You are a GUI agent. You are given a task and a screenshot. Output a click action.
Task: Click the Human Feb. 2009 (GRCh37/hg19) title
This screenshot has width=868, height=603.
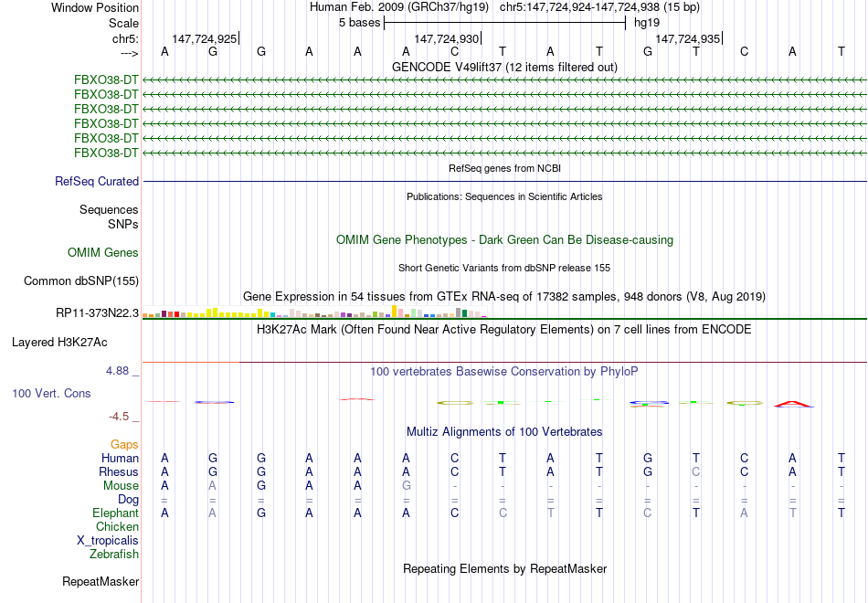399,7
